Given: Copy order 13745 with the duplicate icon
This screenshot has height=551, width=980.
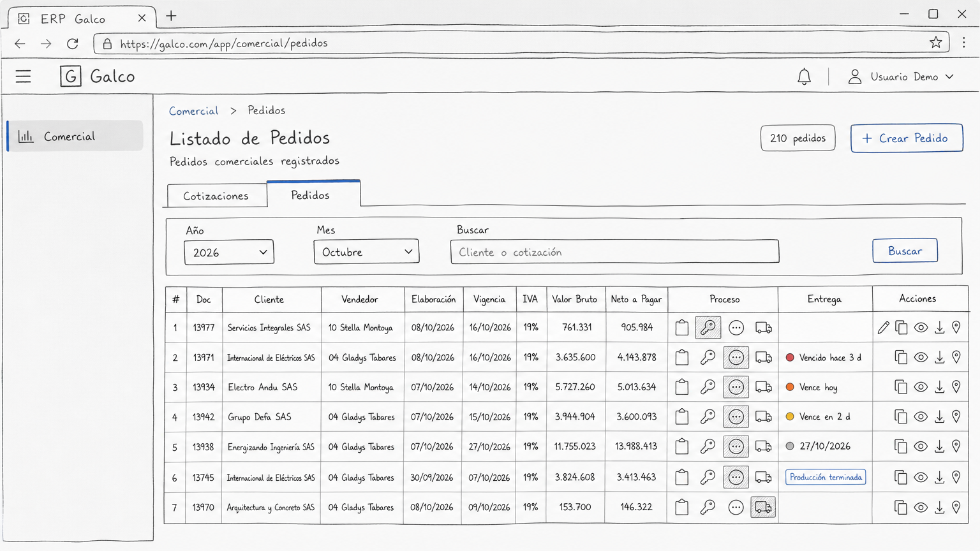Looking at the screenshot, I should [x=901, y=477].
